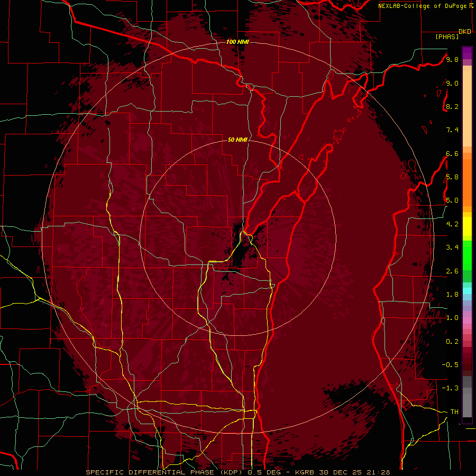Click "0.5 DEG" in the bottom caption

click(x=265, y=472)
